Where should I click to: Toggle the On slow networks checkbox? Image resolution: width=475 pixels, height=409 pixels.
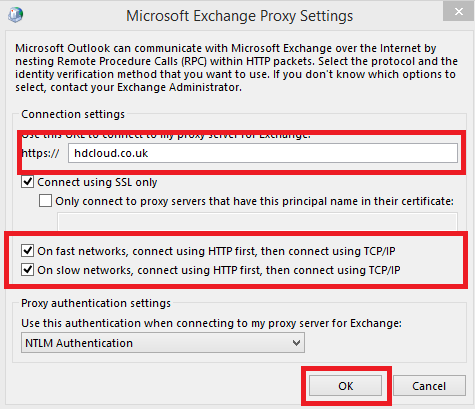pos(27,270)
